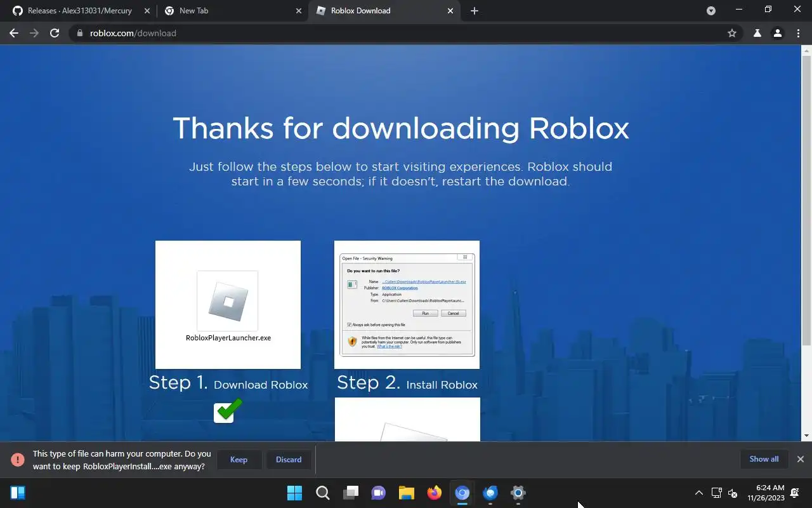Screen dimensions: 812x508
Task: Click the red download warning icon
Action: point(18,460)
